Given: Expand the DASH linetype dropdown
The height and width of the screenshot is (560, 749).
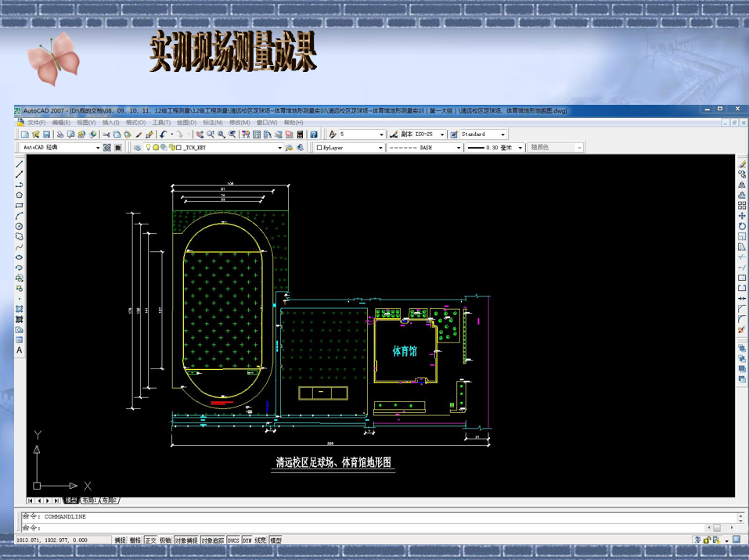Looking at the screenshot, I should [x=459, y=147].
